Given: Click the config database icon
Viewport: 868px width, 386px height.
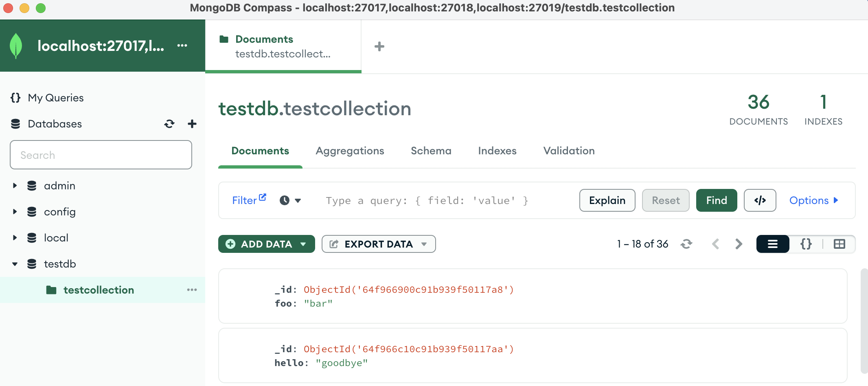Looking at the screenshot, I should [32, 212].
